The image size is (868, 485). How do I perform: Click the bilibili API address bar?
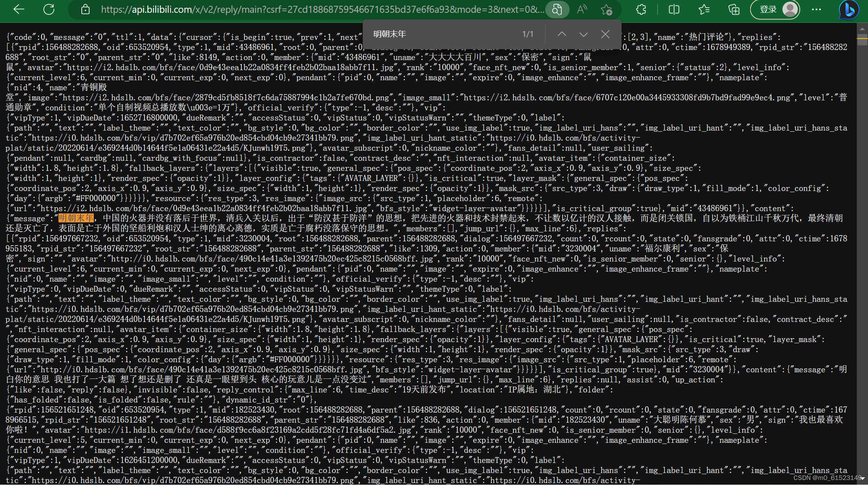click(x=322, y=10)
